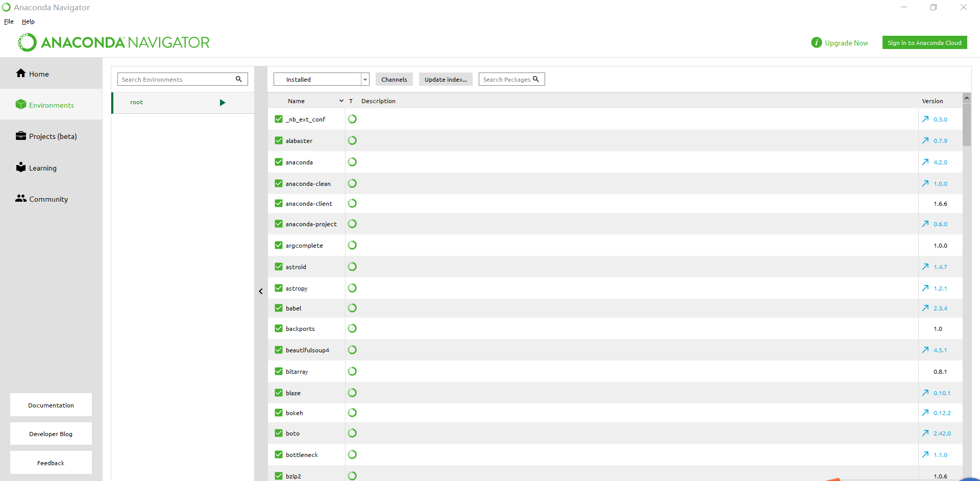The height and width of the screenshot is (481, 980).
Task: Click the Feedback button
Action: pos(51,463)
